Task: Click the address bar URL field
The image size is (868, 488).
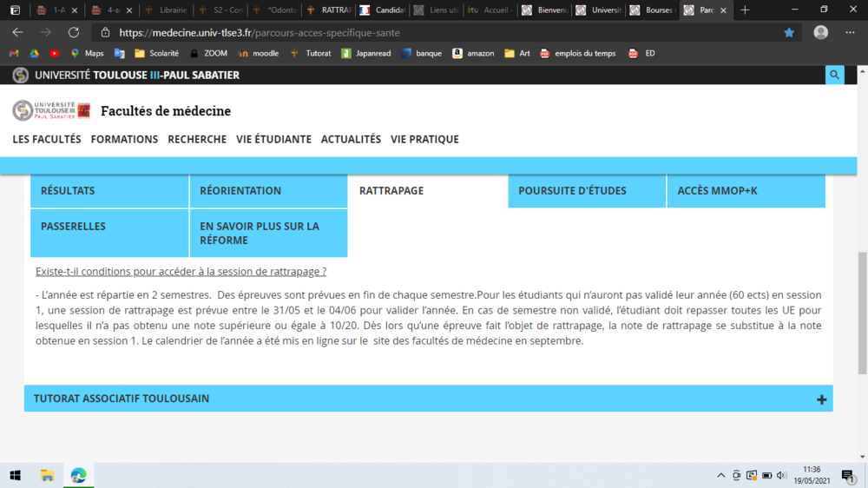Action: click(434, 32)
